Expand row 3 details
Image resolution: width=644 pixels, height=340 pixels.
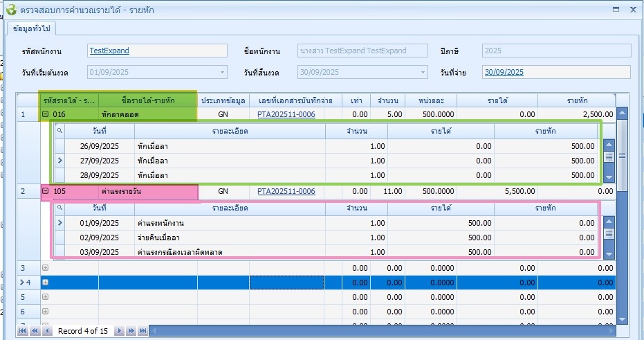tap(46, 267)
